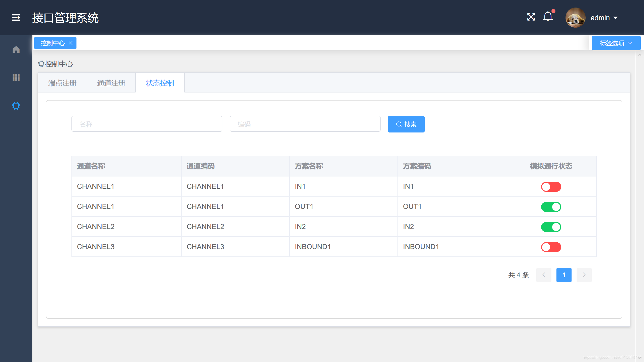Open notifications bell icon

[548, 17]
